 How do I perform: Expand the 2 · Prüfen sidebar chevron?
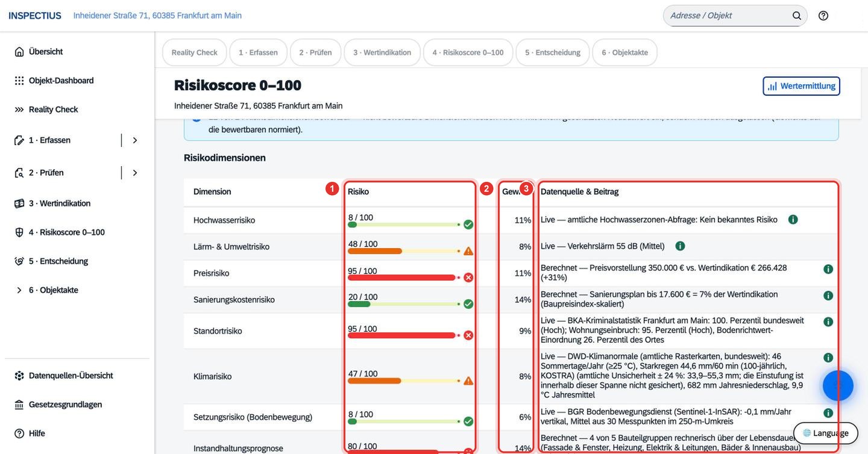135,173
